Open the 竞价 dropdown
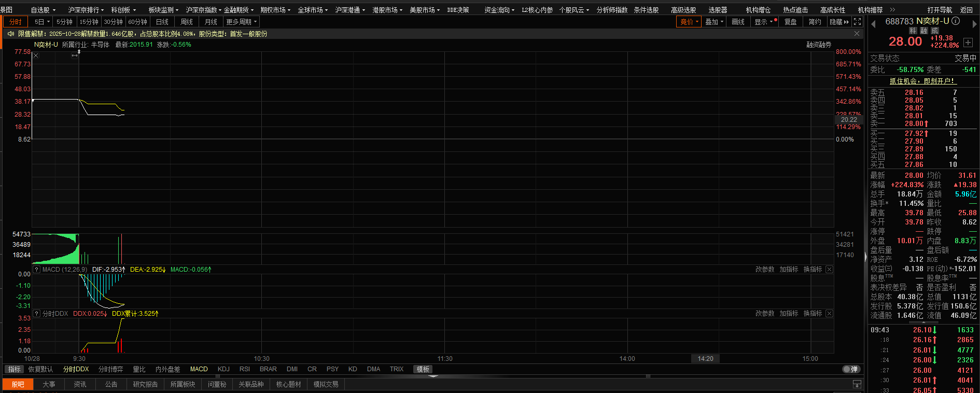 pos(689,22)
